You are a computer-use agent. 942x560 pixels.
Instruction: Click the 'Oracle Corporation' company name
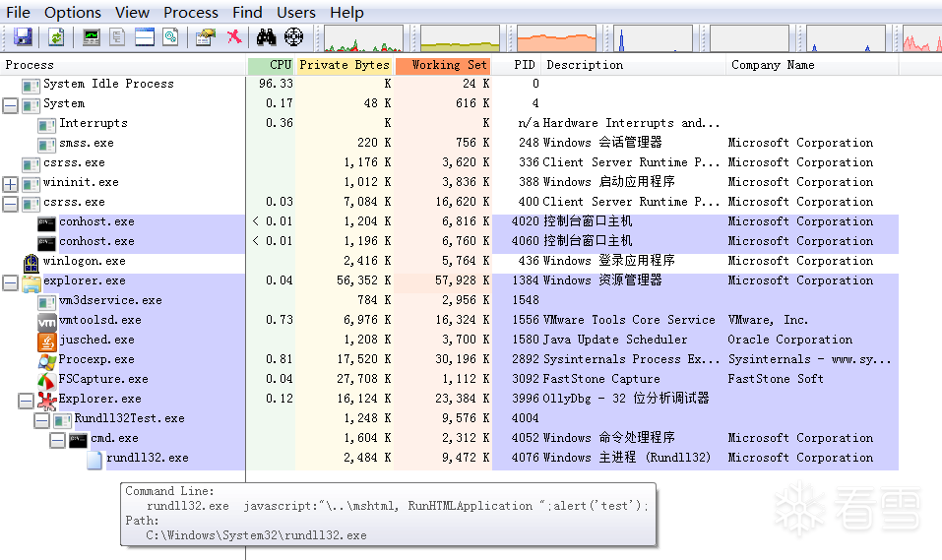tap(790, 340)
